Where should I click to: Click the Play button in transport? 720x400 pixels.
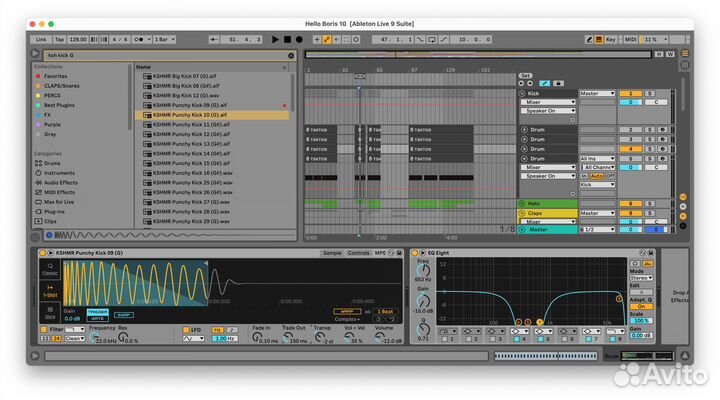[x=275, y=39]
